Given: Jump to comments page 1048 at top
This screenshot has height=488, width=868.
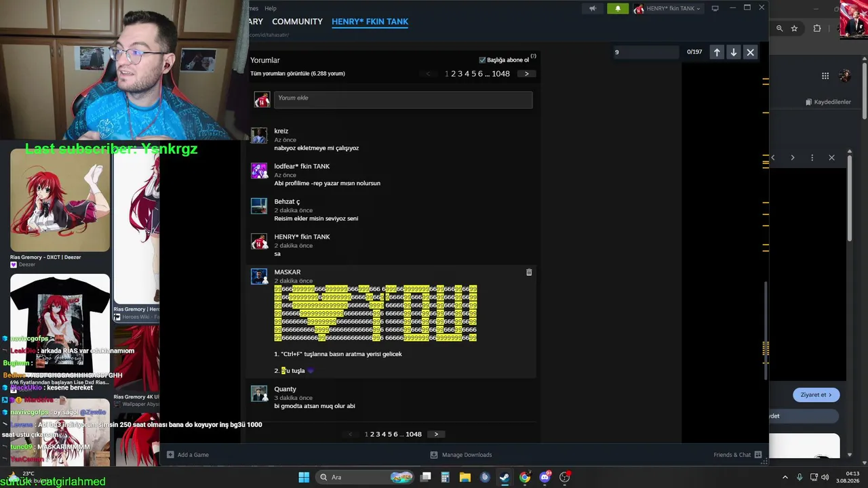Looking at the screenshot, I should [x=501, y=74].
